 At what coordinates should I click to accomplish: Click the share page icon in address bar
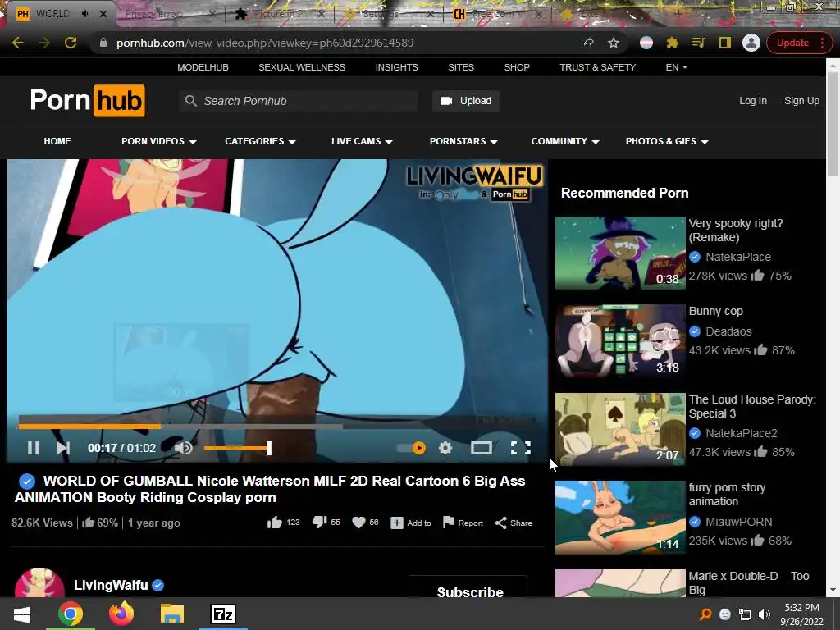587,43
